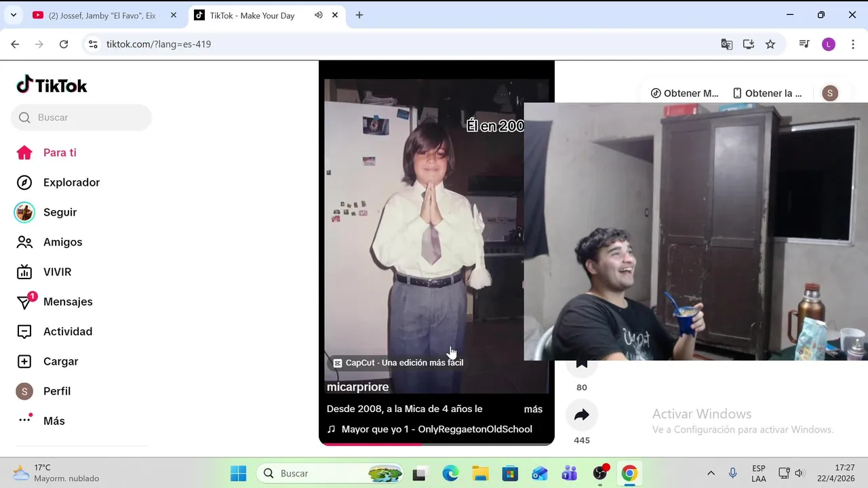Switch to the Jossef, Jamby YouTube tab
This screenshot has height=488, width=868.
[x=102, y=15]
